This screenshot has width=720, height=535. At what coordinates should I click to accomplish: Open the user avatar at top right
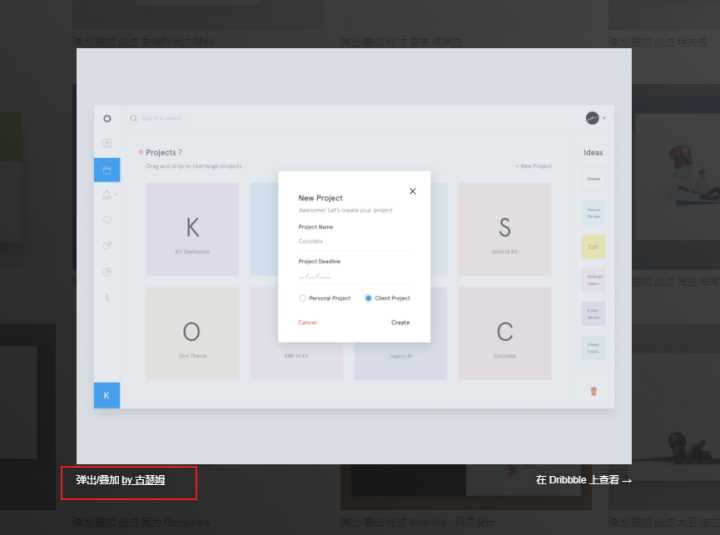592,118
